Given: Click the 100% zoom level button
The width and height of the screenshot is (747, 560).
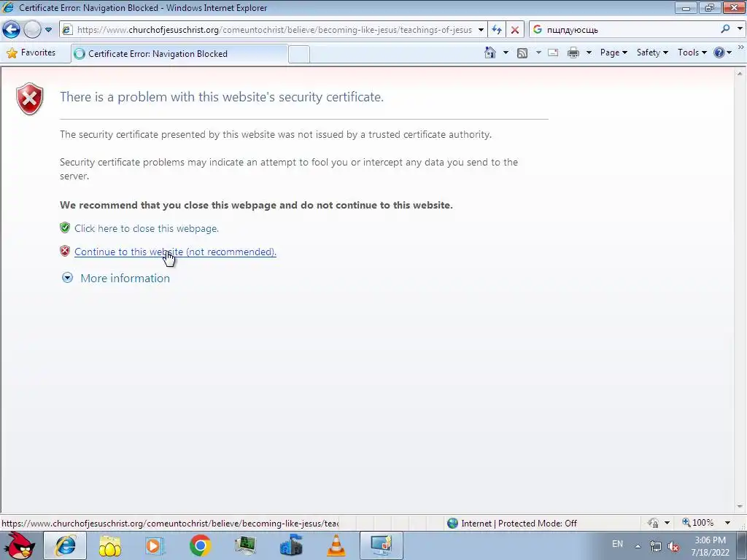Looking at the screenshot, I should (x=697, y=523).
